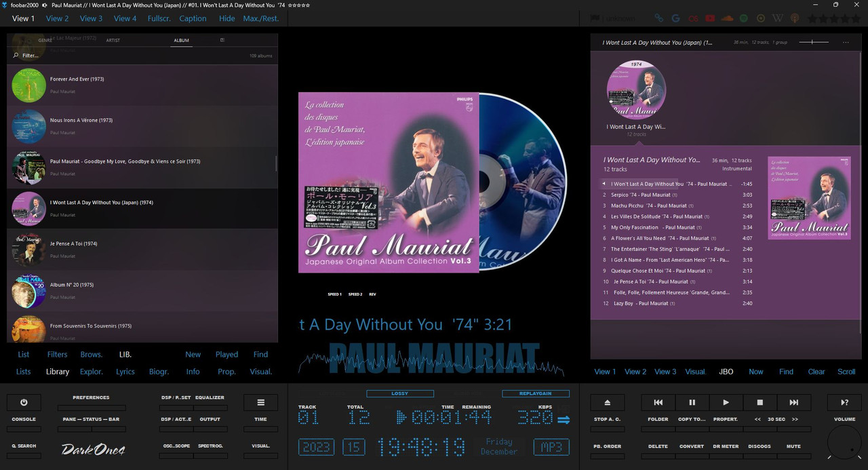
Task: Select album Je Pense A Toi (1974)
Action: click(x=142, y=250)
